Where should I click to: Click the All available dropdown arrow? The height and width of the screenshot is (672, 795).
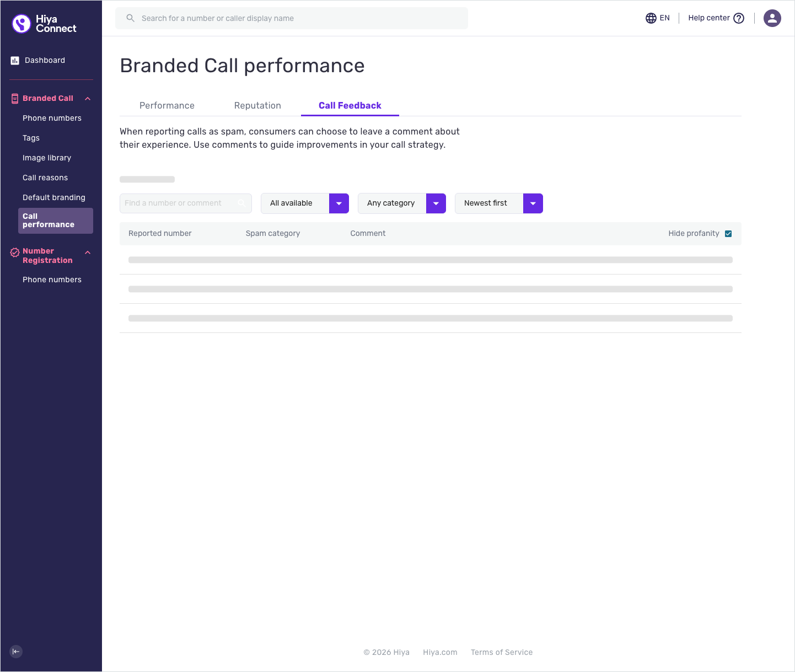pyautogui.click(x=339, y=203)
